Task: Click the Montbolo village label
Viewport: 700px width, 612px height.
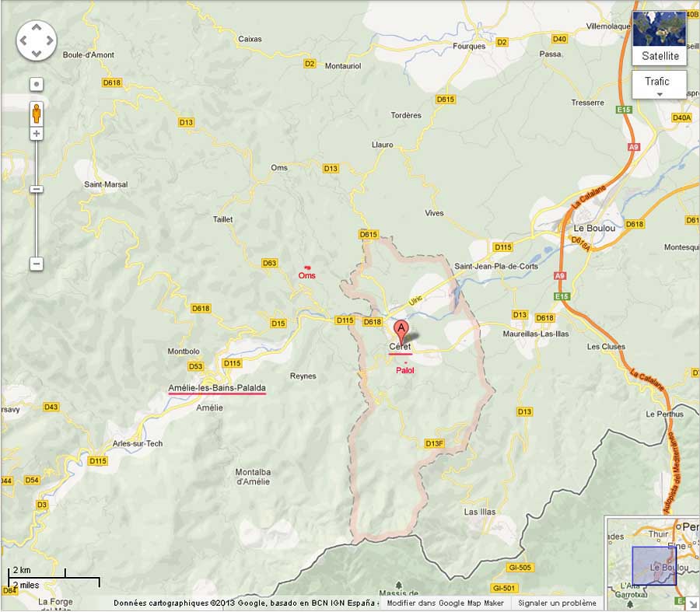Action: pos(184,351)
